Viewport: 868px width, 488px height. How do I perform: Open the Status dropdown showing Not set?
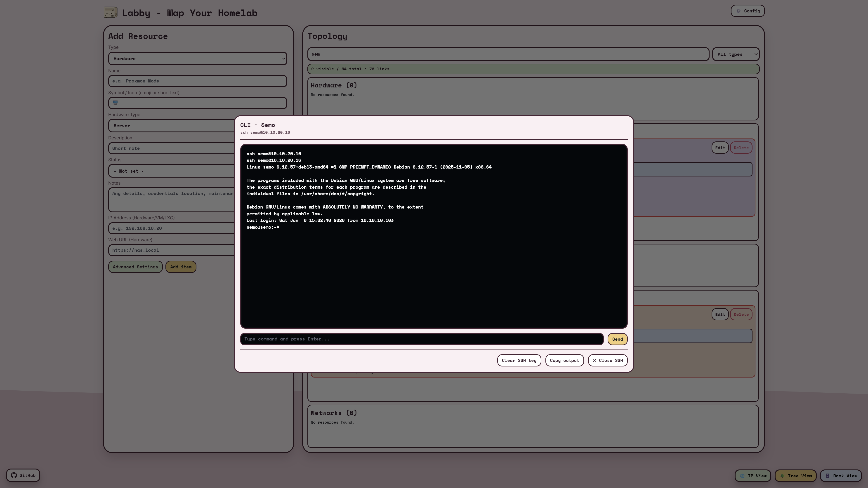point(172,171)
